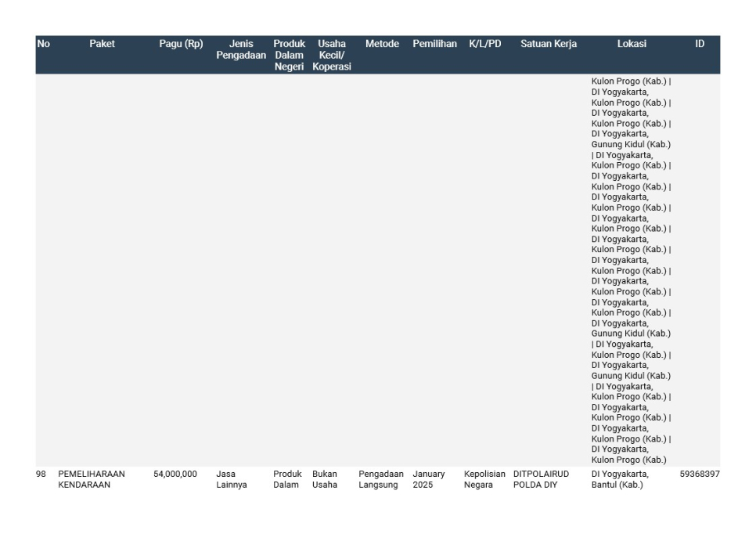This screenshot has height=534, width=756.
Task: Select the ID column header
Action: (x=700, y=44)
